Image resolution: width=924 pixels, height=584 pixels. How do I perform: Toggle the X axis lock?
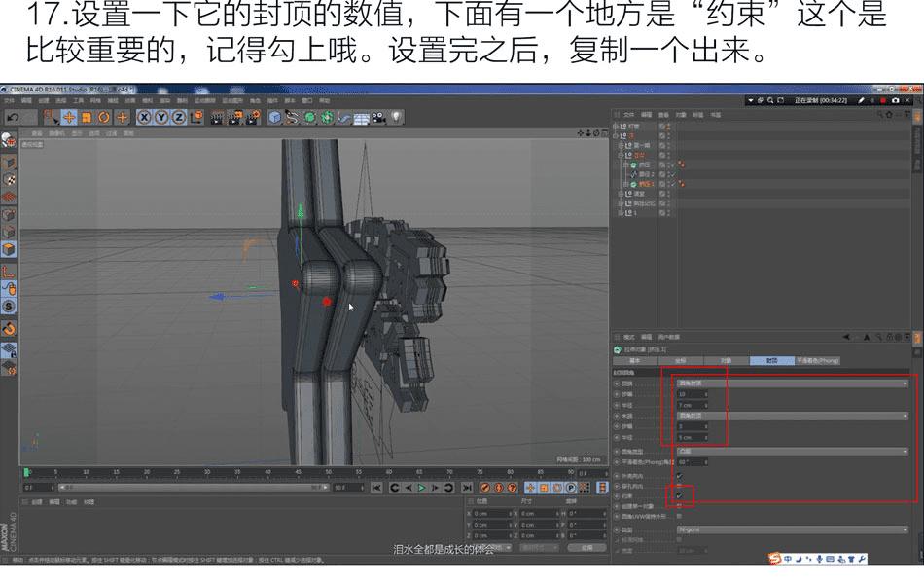coord(144,118)
